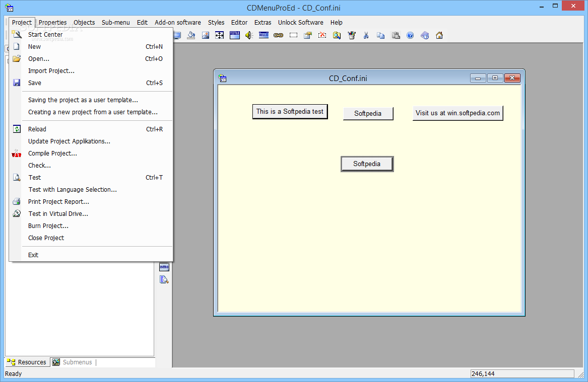Click Close Project menu entry

coord(90,238)
